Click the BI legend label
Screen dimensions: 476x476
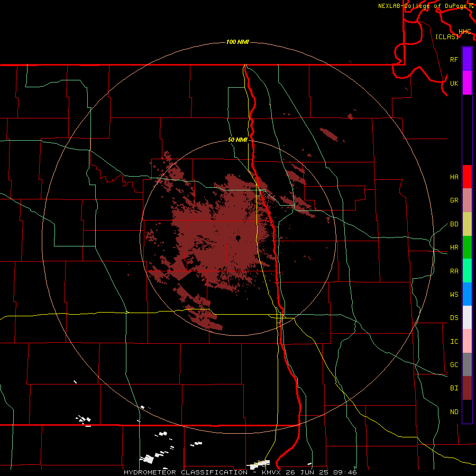(454, 388)
